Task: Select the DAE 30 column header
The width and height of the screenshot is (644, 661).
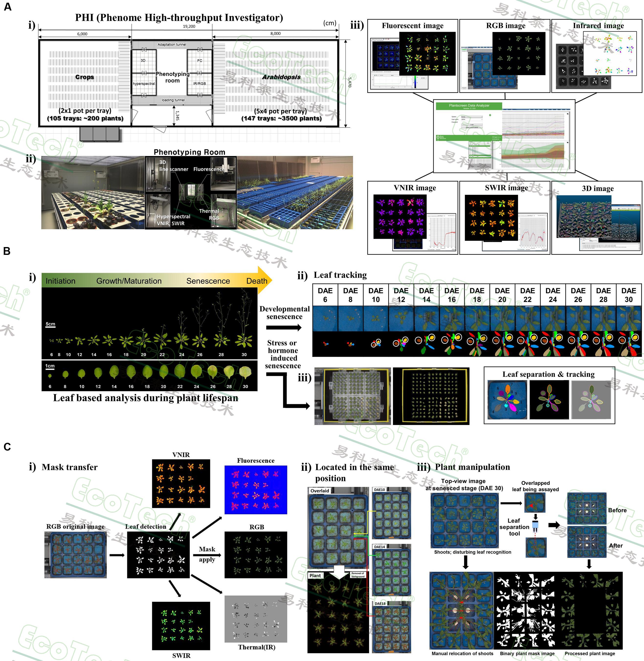Action: (628, 295)
